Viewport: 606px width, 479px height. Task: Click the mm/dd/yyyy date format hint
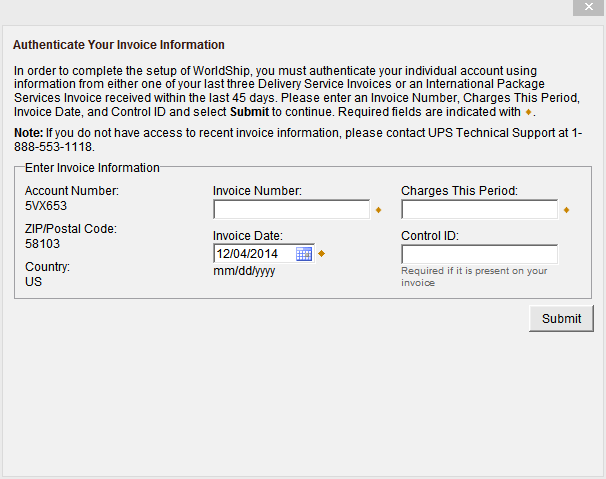coord(244,271)
